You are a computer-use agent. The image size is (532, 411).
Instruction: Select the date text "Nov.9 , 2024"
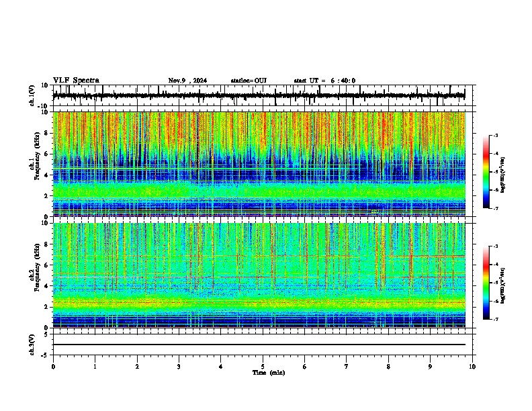(187, 81)
